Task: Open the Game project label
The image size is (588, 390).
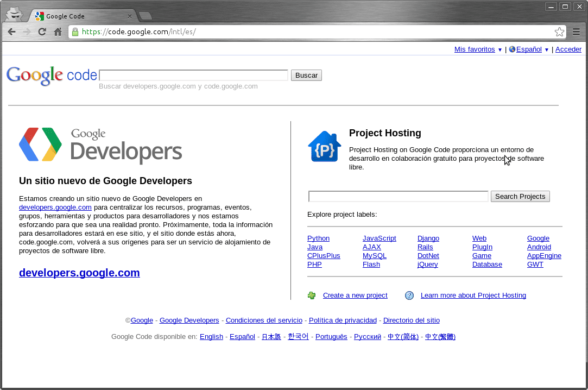Action: (x=482, y=256)
